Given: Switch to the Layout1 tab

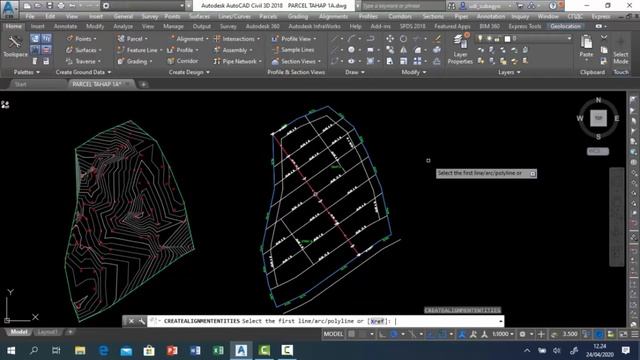Looking at the screenshot, I should [47, 332].
